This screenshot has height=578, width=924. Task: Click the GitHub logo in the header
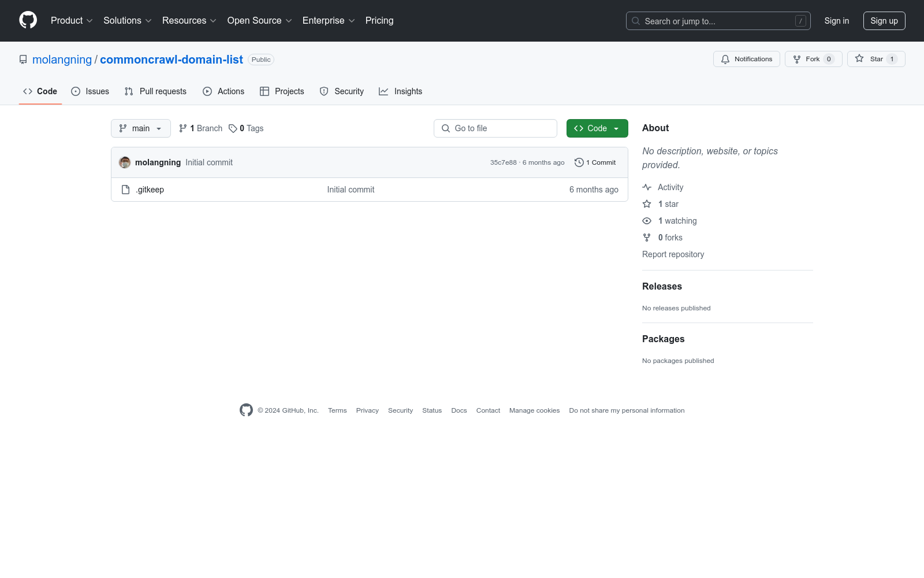(x=28, y=21)
